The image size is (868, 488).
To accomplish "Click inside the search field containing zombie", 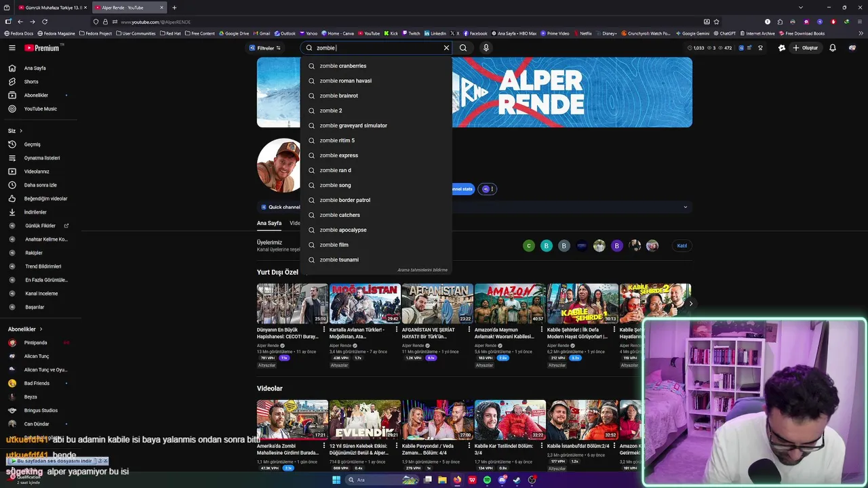I will pyautogui.click(x=376, y=48).
